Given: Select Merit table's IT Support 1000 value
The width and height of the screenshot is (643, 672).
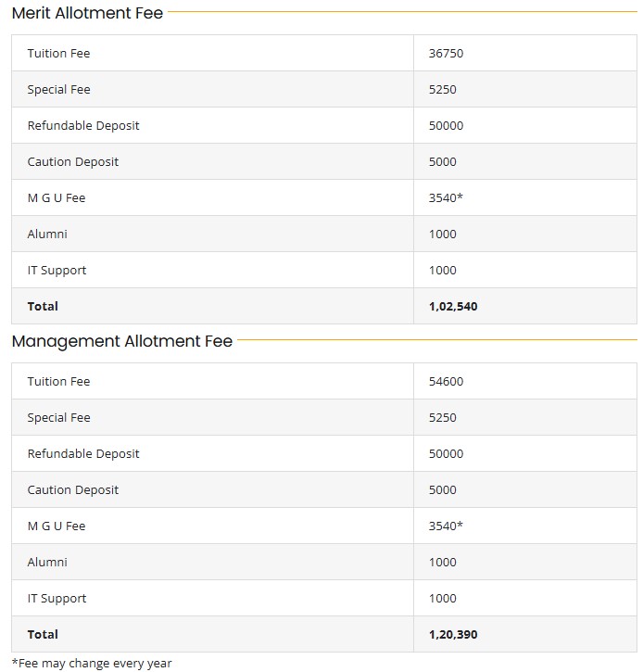Looking at the screenshot, I should (443, 271).
